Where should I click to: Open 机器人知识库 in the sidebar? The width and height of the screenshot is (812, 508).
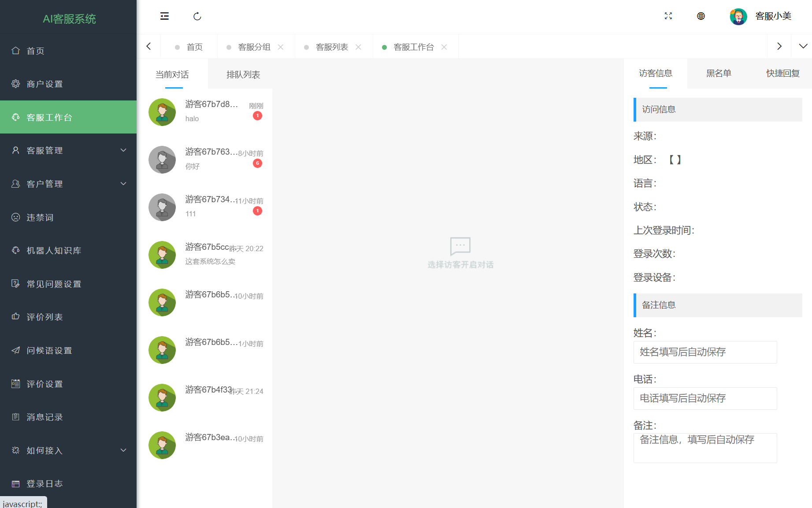54,250
